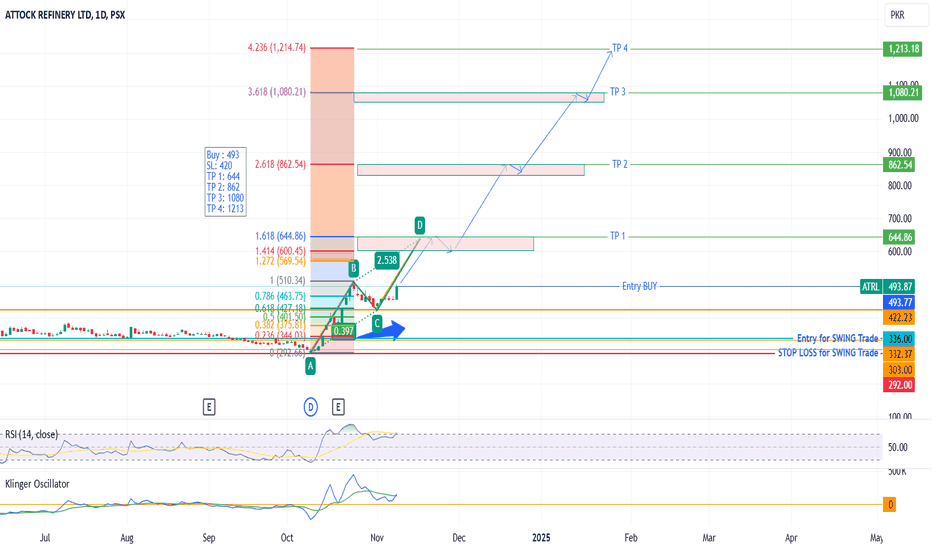Select the Buy/SL/TP notes text box
932x550 pixels.
pyautogui.click(x=225, y=181)
